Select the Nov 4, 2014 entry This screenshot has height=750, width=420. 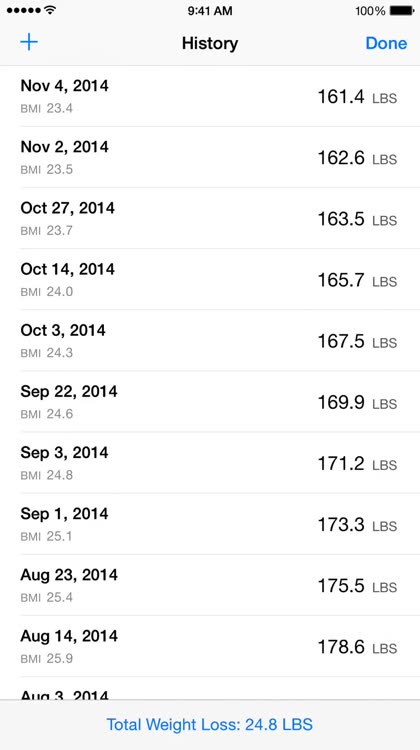pos(210,96)
